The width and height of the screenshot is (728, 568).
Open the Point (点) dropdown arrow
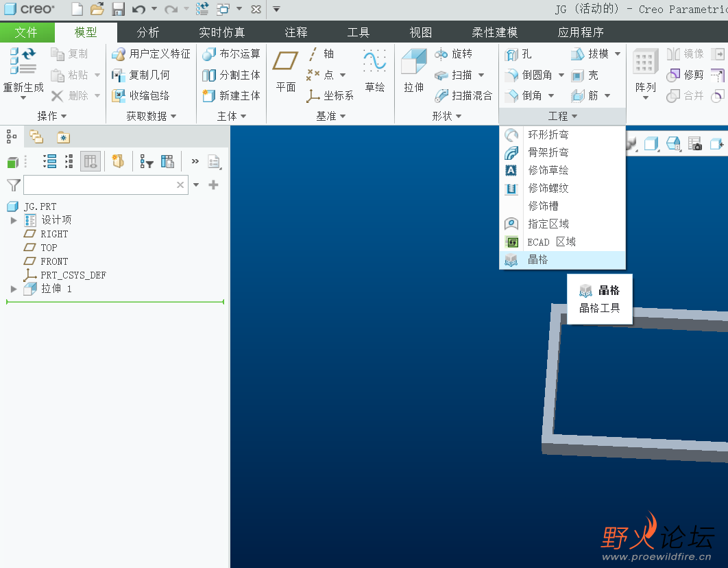pyautogui.click(x=343, y=75)
